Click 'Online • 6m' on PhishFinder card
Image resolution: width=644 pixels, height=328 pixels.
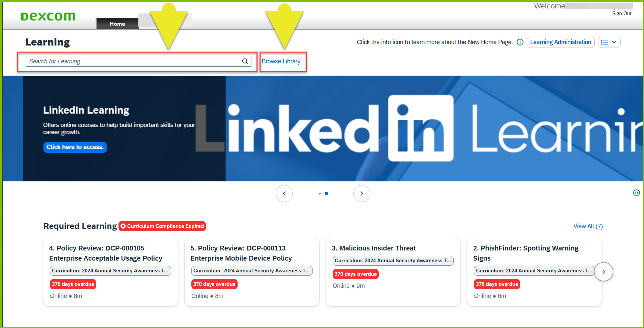point(490,296)
